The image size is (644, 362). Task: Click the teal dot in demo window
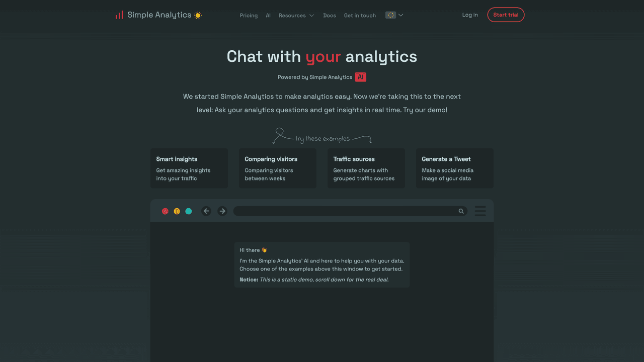(x=189, y=211)
